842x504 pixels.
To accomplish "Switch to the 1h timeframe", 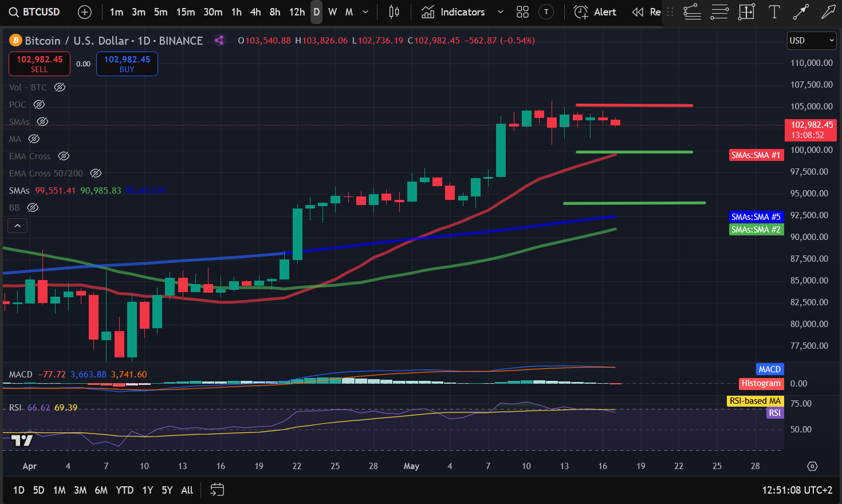I will [x=237, y=12].
